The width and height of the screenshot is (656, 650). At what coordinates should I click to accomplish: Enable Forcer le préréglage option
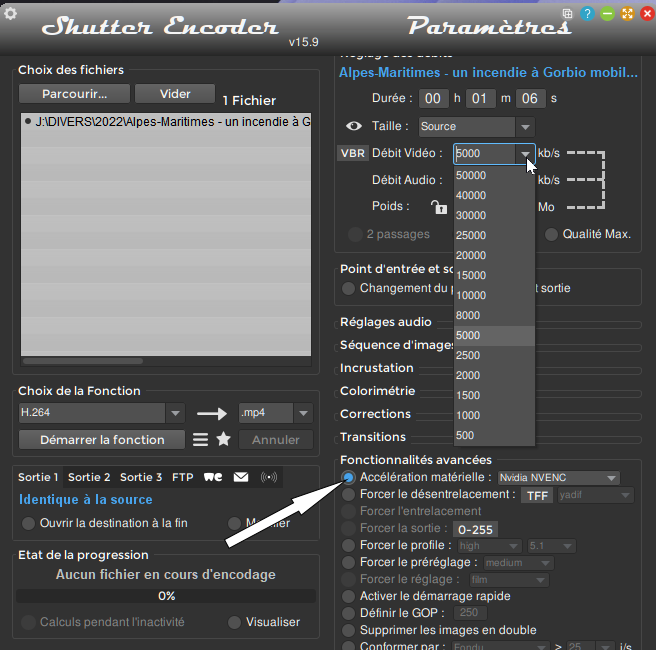(x=348, y=563)
